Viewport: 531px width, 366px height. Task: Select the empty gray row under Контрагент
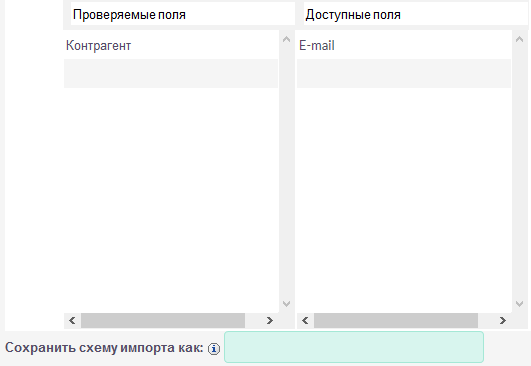coord(171,73)
